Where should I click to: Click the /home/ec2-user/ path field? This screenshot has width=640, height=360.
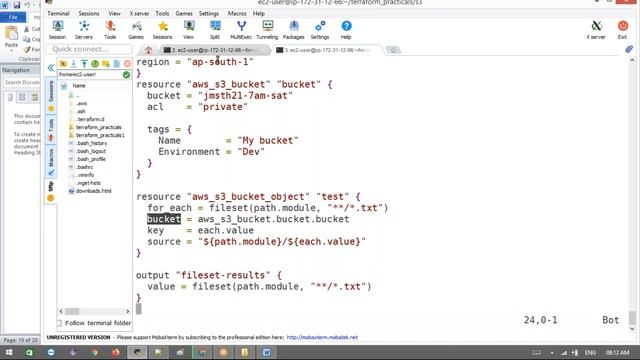pyautogui.click(x=89, y=75)
